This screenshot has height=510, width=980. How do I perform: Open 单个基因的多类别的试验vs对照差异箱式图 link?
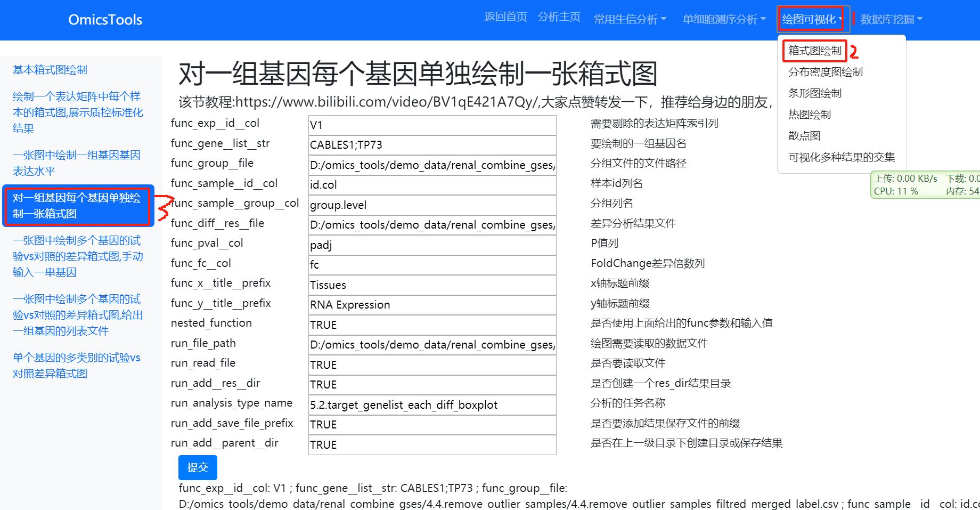click(77, 366)
